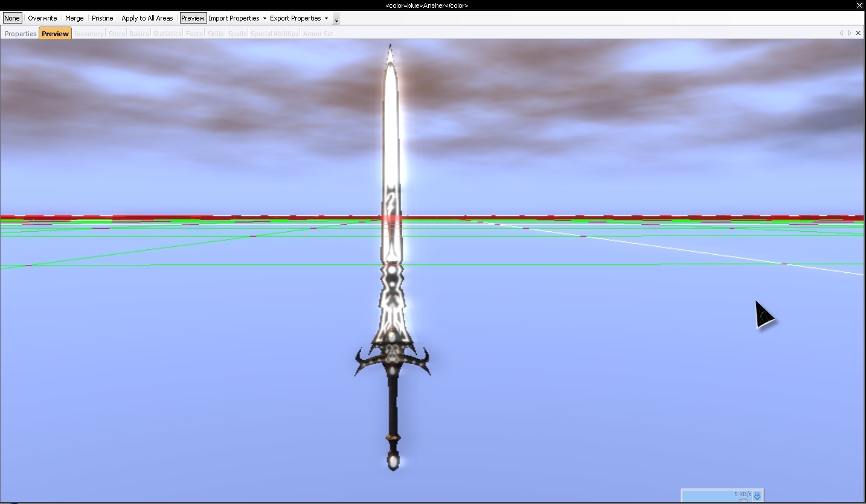Close the tab panel with X icon

[x=858, y=33]
